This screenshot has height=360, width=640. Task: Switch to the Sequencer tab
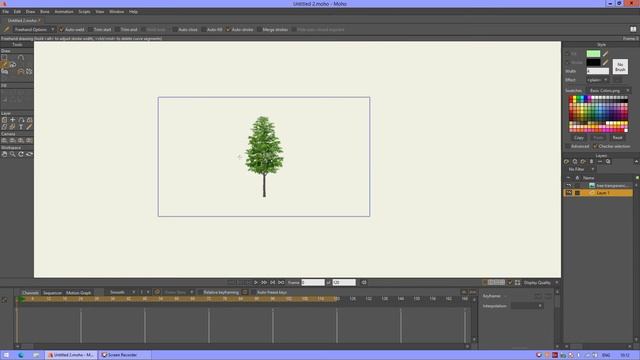(x=52, y=293)
